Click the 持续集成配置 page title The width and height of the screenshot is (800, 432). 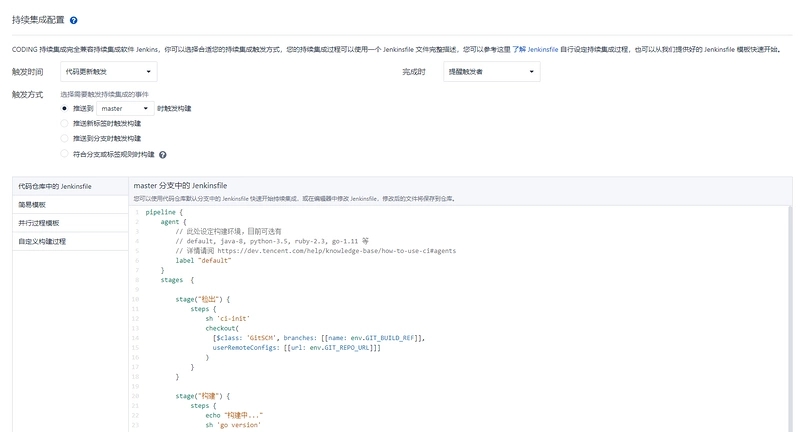tap(38, 20)
